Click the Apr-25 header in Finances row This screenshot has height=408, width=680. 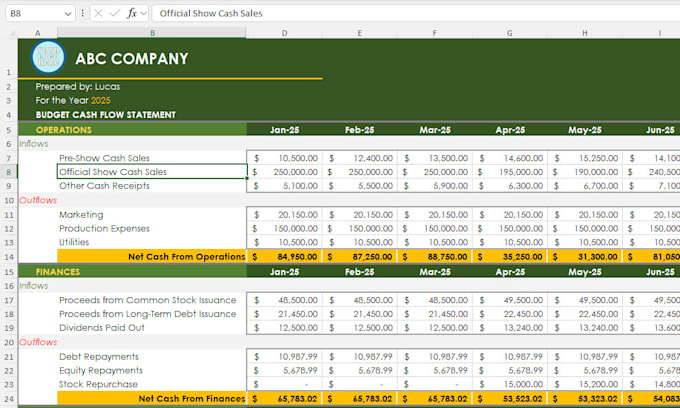point(510,272)
